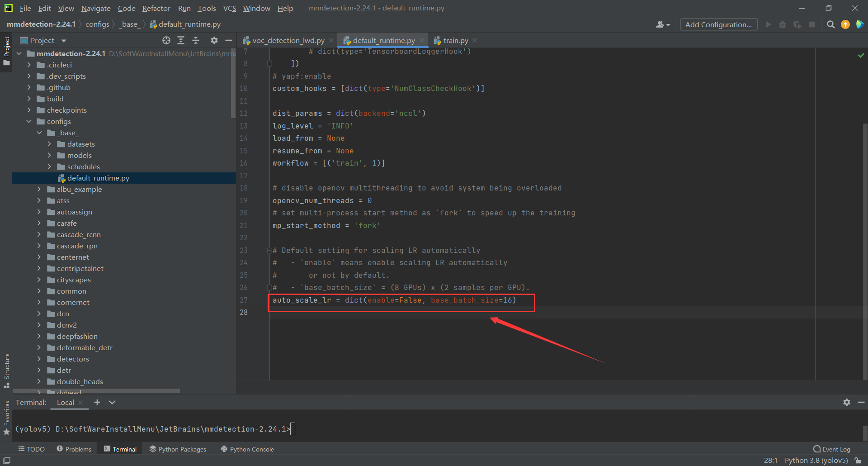Click the Search Everywhere magnifier icon

point(830,24)
